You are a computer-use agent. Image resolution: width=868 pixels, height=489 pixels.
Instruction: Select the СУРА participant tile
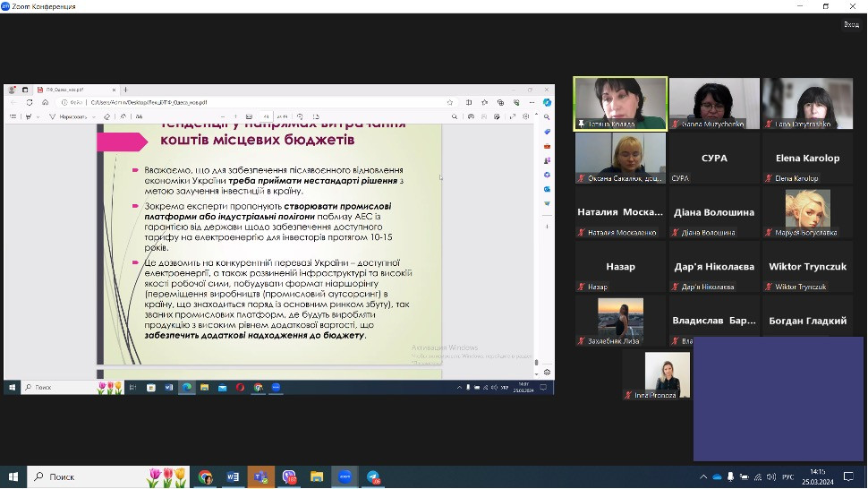pos(714,158)
